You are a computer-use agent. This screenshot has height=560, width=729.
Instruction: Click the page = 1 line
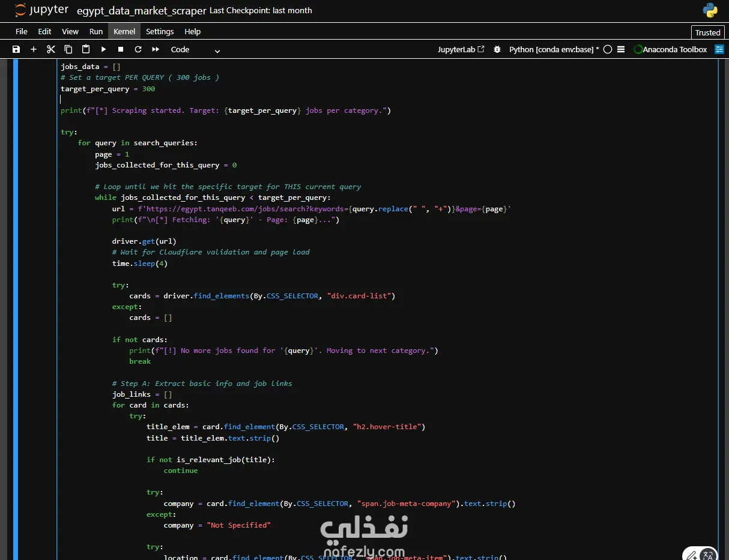click(x=112, y=154)
